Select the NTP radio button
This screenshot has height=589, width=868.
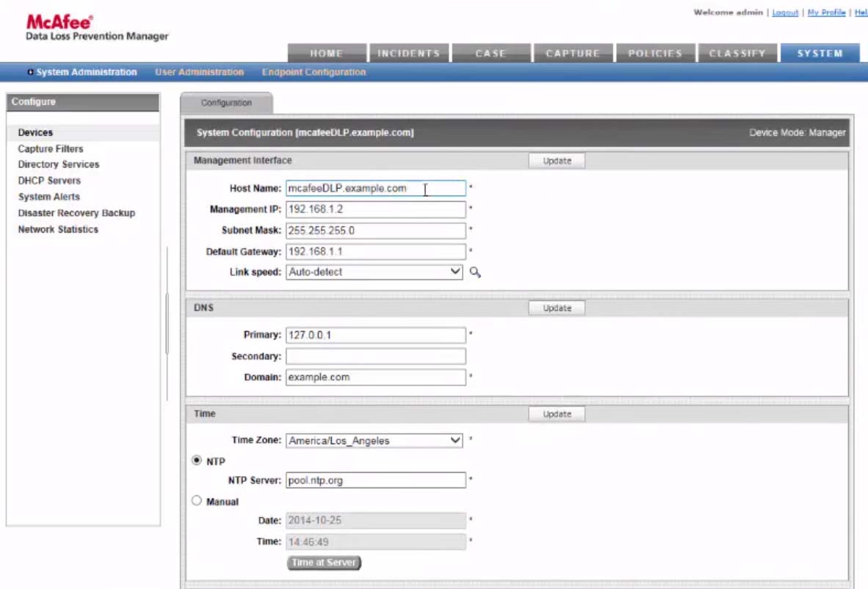click(197, 460)
